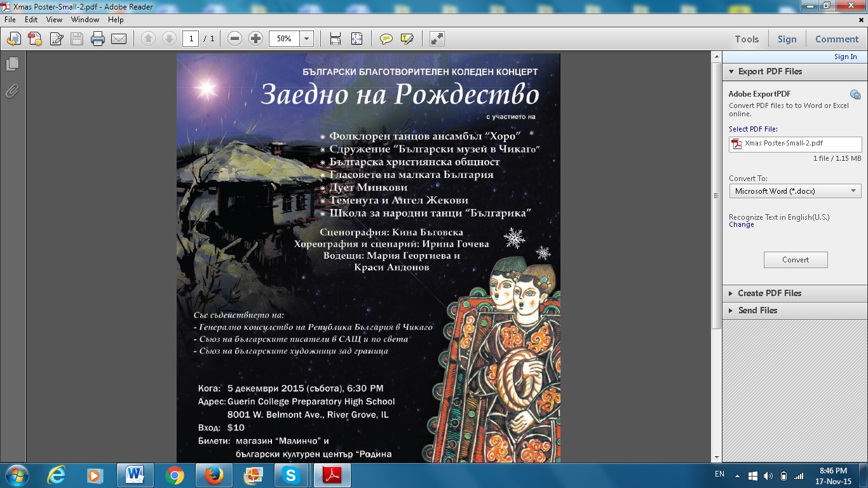Click the Change language link
The width and height of the screenshot is (868, 488).
tap(741, 225)
